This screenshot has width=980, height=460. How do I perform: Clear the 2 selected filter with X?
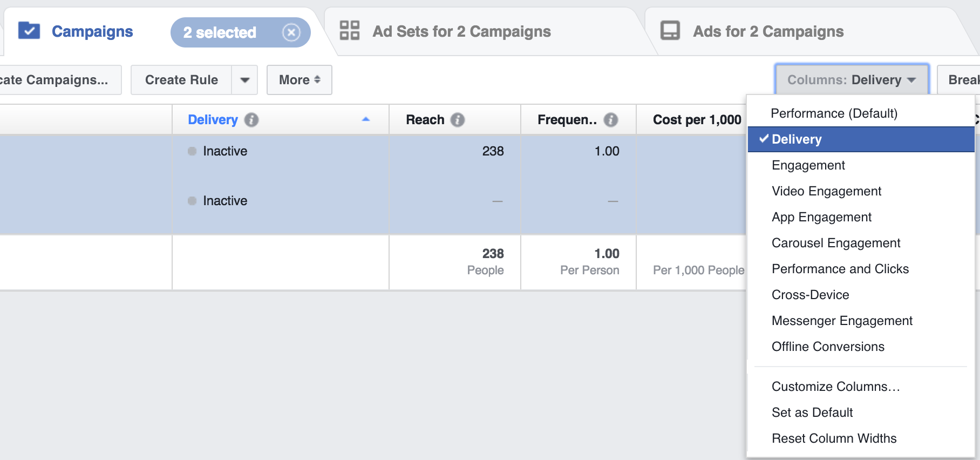click(x=291, y=32)
